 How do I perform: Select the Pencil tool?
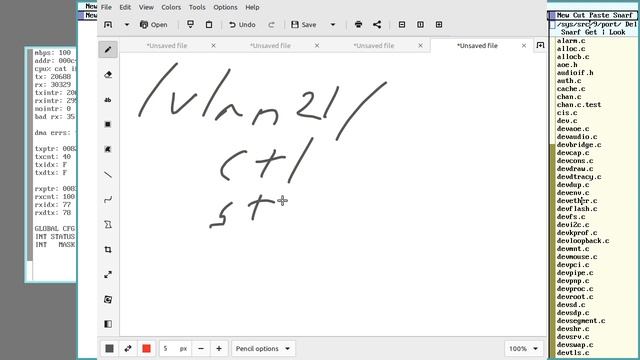coord(108,50)
